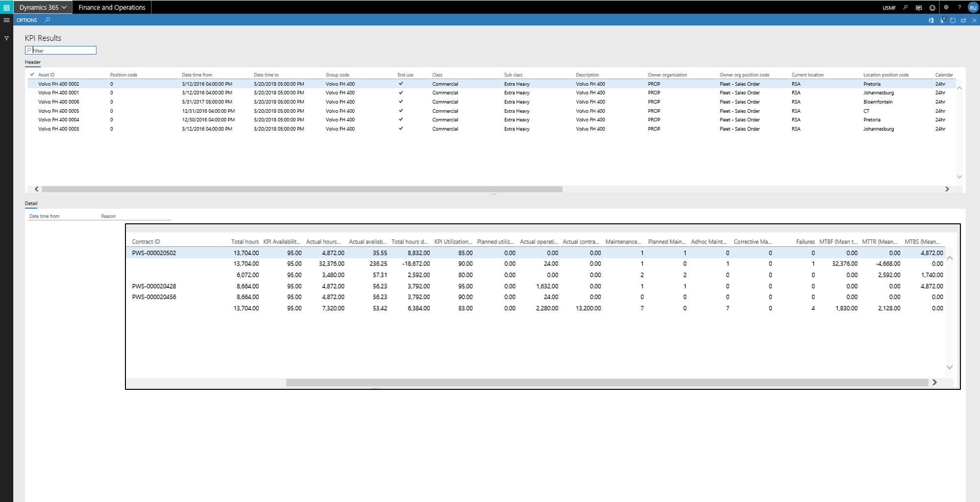This screenshot has height=502, width=980.
Task: Select row Volvo FH 400 0006
Action: pos(491,102)
